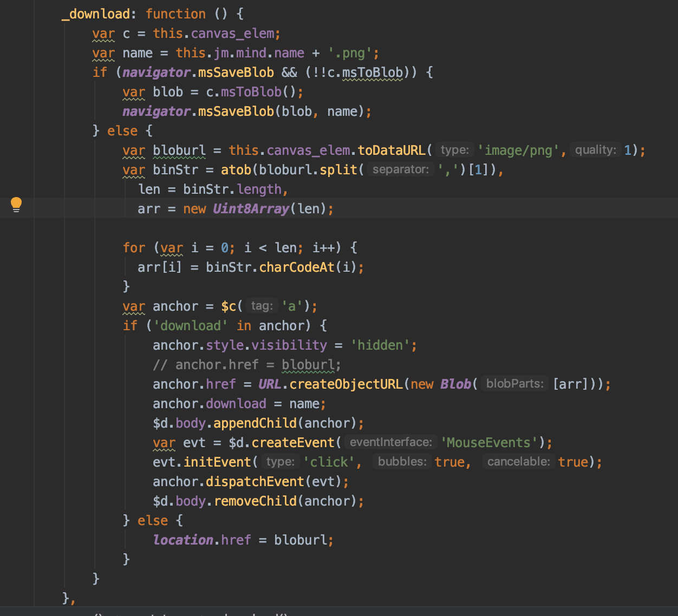The width and height of the screenshot is (678, 616).
Task: Click the atob function call
Action: pos(236,170)
